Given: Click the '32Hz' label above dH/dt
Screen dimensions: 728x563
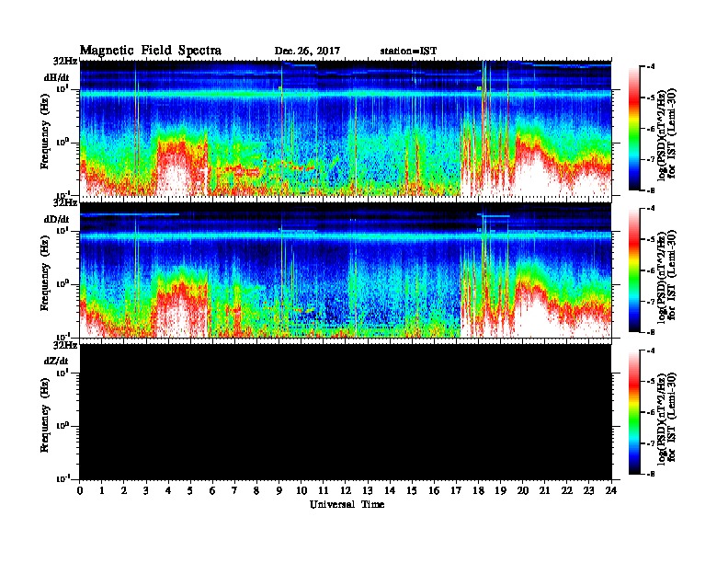Looking at the screenshot, I should pyautogui.click(x=65, y=61).
